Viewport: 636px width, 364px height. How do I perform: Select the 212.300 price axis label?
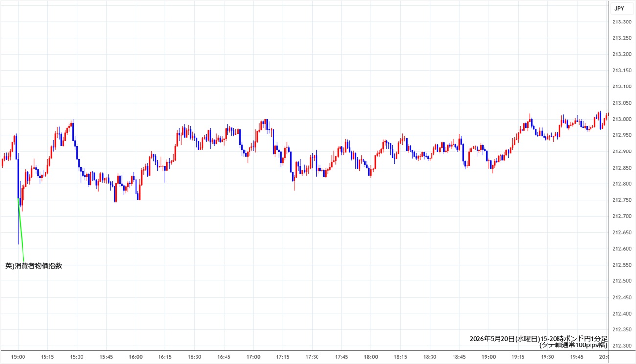pos(621,346)
